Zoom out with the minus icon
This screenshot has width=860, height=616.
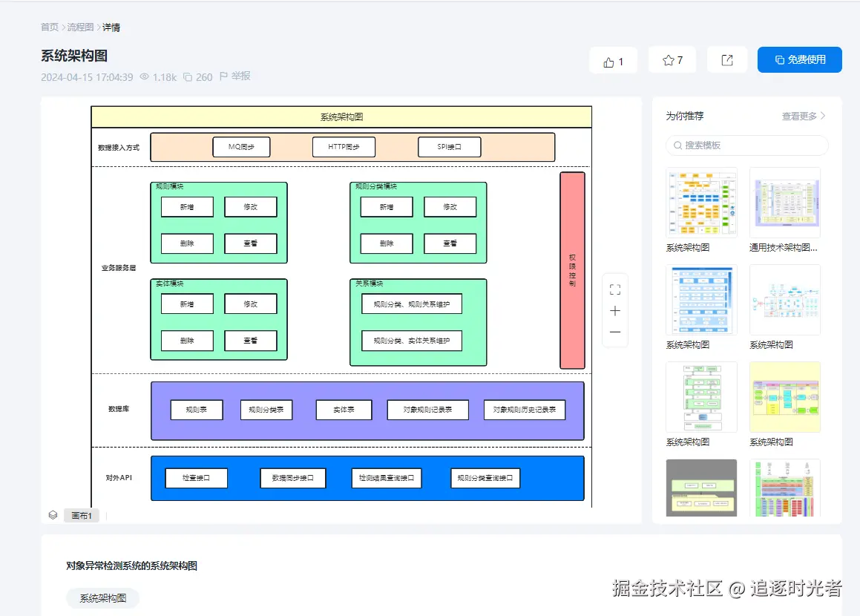(x=614, y=332)
